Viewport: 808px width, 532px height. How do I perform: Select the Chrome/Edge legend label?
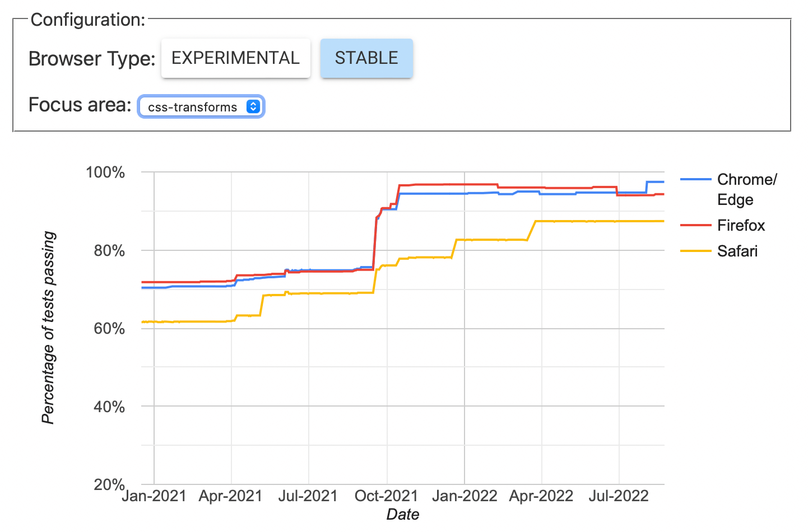coord(746,189)
